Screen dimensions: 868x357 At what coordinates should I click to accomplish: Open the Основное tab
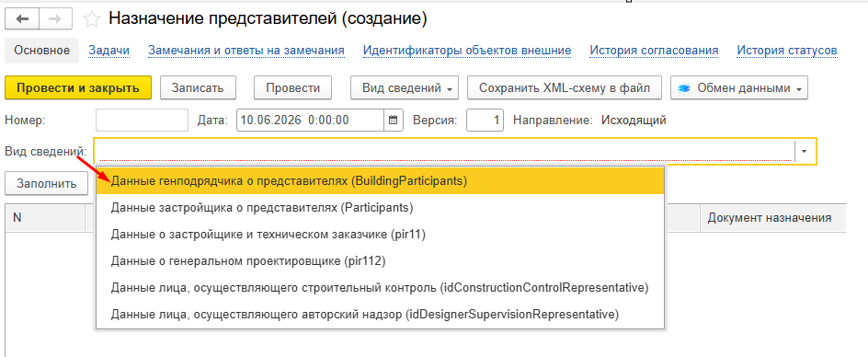click(42, 51)
